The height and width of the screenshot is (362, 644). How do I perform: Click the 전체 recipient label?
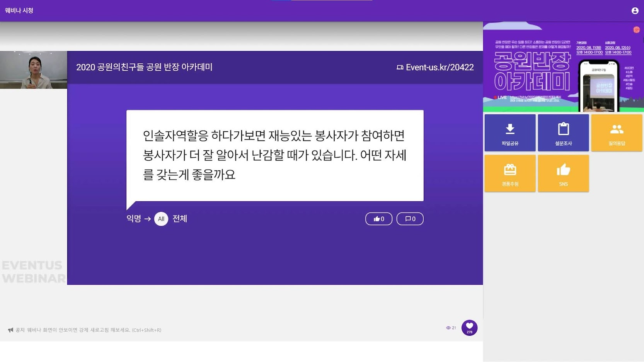tap(180, 218)
